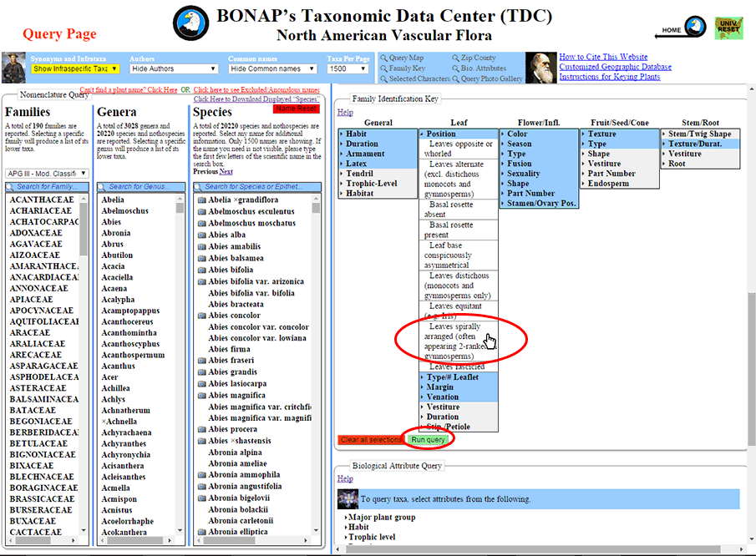Click in Search for Family field
Image resolution: width=756 pixels, height=556 pixels.
(48, 187)
